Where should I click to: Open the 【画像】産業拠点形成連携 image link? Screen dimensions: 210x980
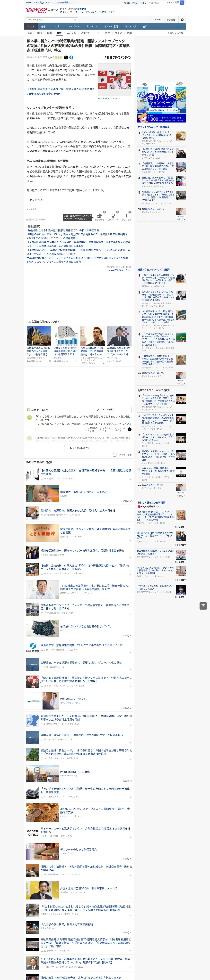point(61,91)
